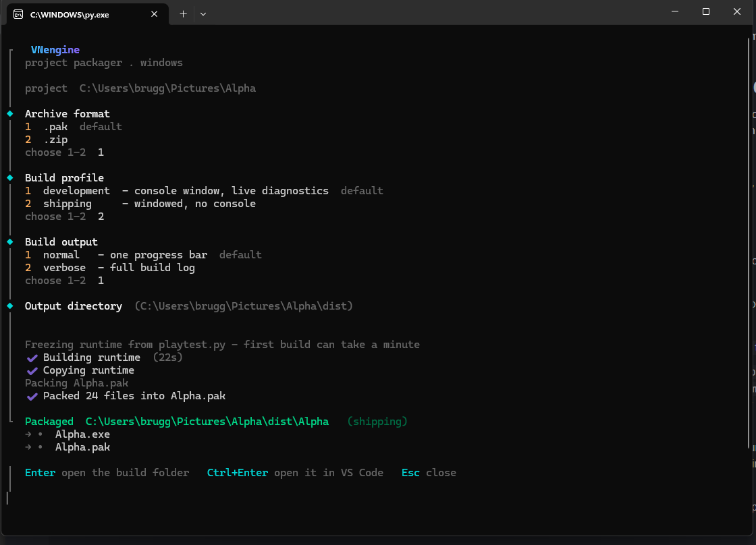Click the diamond marker beside Build output
Screen dimensions: 756x545
tap(10, 242)
